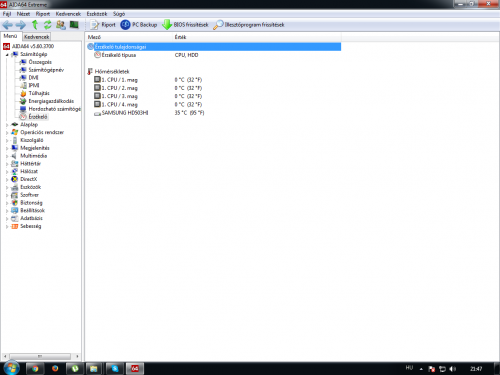The image size is (500, 375).
Task: Select the IPMI tree item
Action: (29, 85)
